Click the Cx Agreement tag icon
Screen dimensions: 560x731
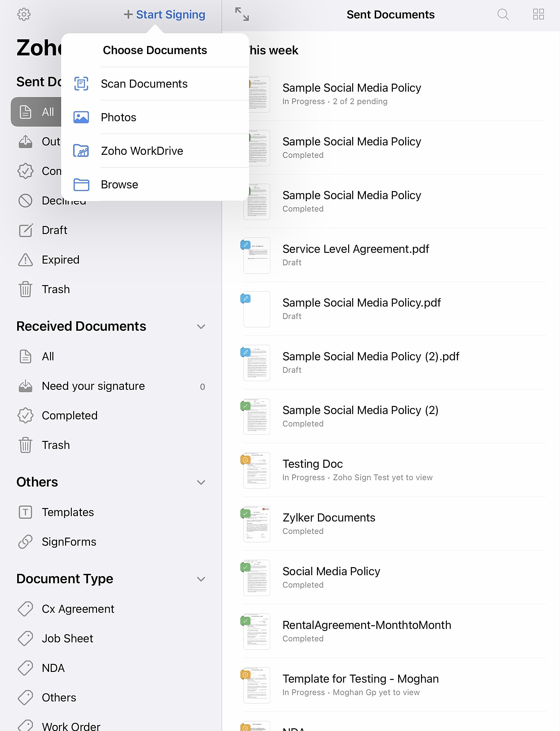(x=26, y=609)
